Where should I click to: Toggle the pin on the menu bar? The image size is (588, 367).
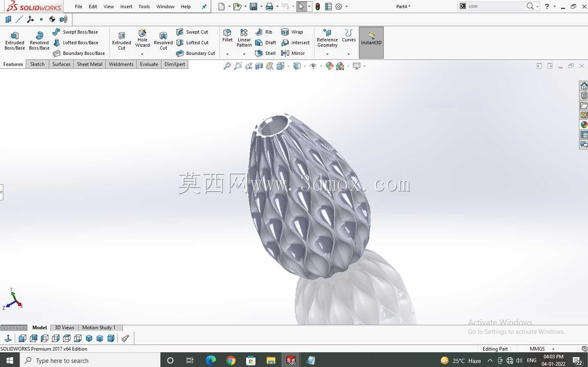pyautogui.click(x=204, y=7)
